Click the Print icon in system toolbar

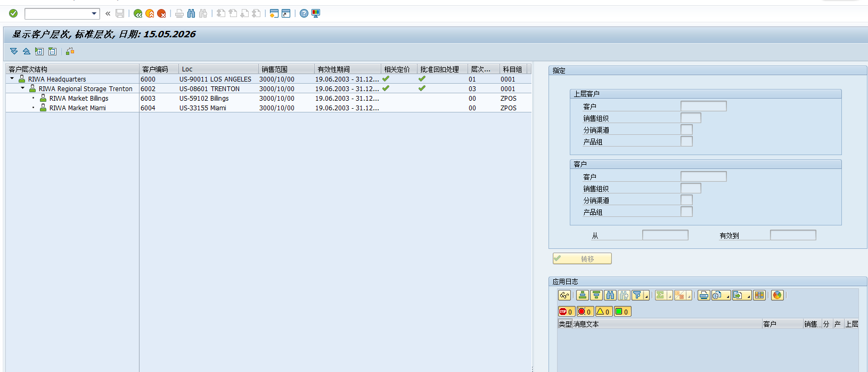pyautogui.click(x=179, y=13)
